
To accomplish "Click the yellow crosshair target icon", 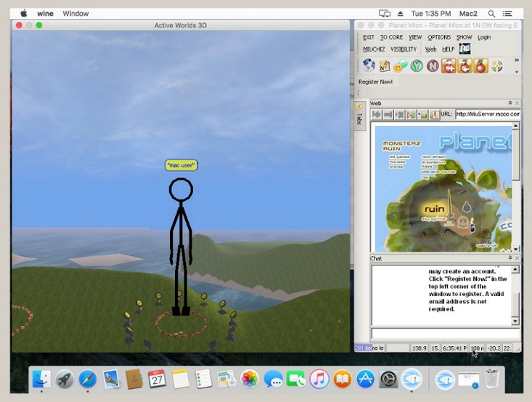I will point(497,66).
